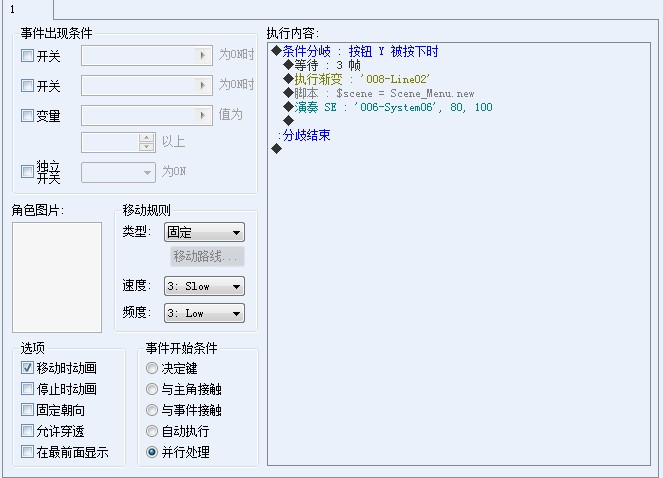Select the 演奏 SE '006-System06' command line
The height and width of the screenshot is (478, 663).
[x=388, y=107]
